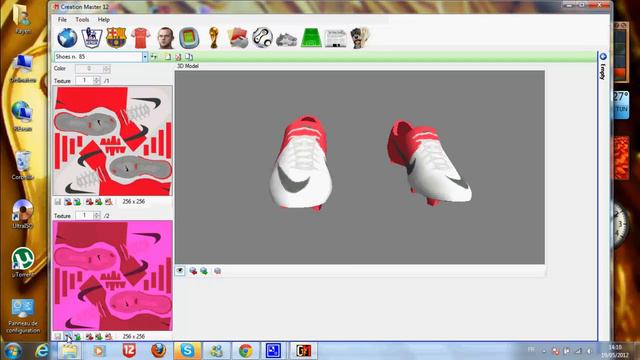The width and height of the screenshot is (640, 360).
Task: Expand the Empty side panel arrow
Action: (603, 56)
